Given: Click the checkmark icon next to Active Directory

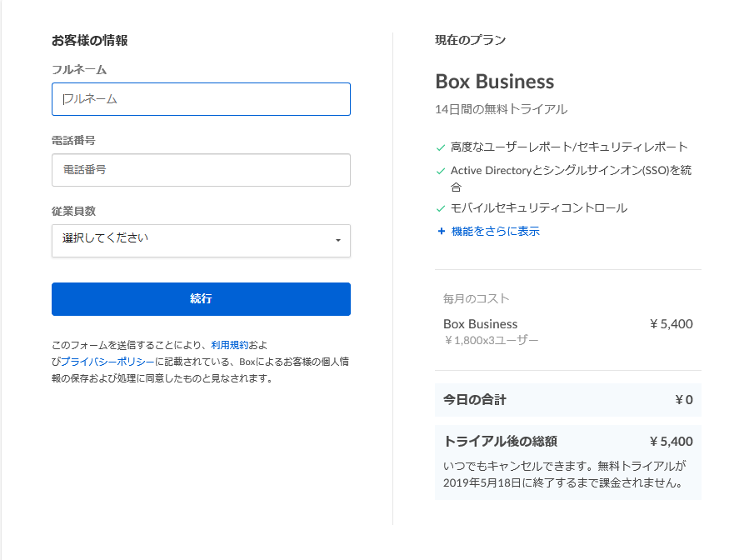Looking at the screenshot, I should point(441,171).
